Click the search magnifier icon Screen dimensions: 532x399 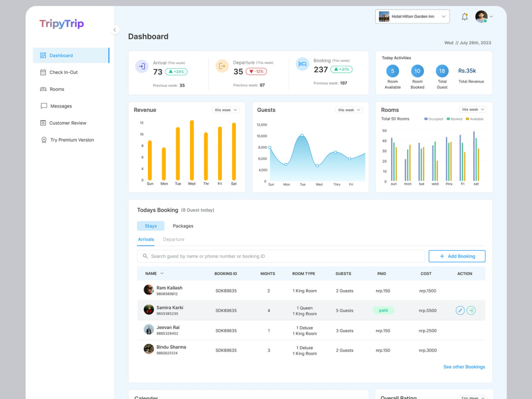point(145,256)
